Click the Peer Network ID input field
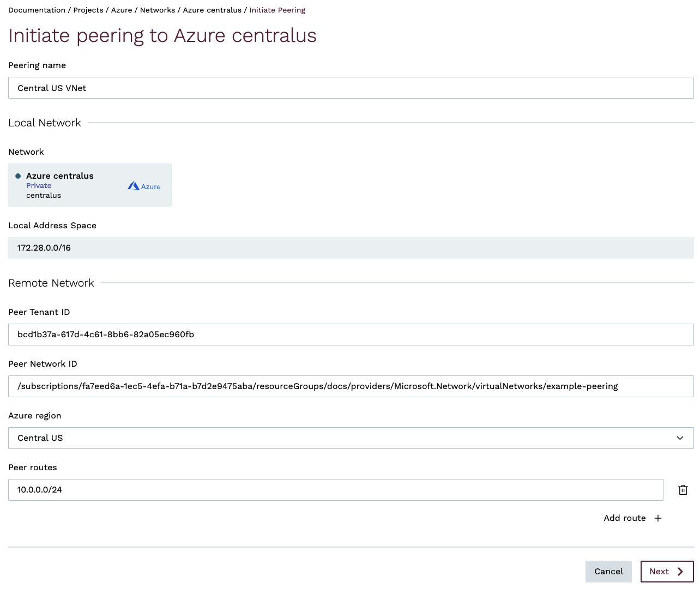 pos(351,386)
